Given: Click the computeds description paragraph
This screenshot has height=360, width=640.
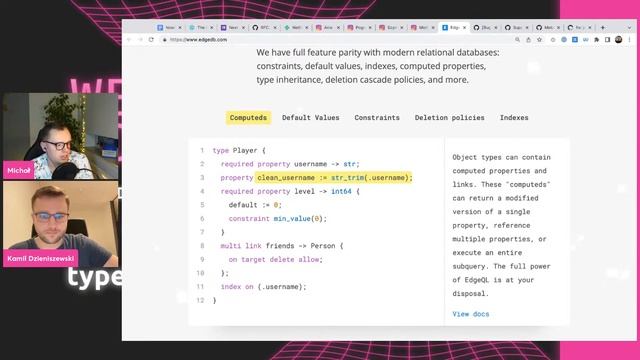Looking at the screenshot, I should tap(502, 225).
